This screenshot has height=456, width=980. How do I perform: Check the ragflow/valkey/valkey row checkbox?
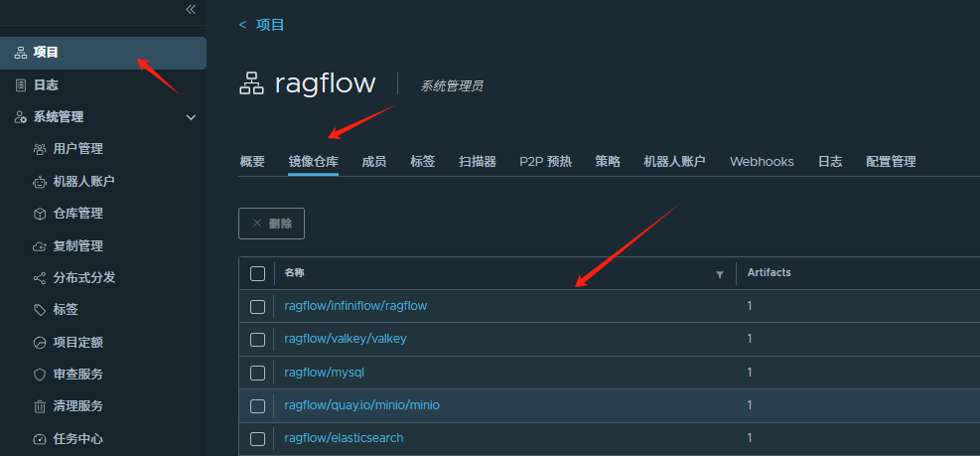click(257, 339)
